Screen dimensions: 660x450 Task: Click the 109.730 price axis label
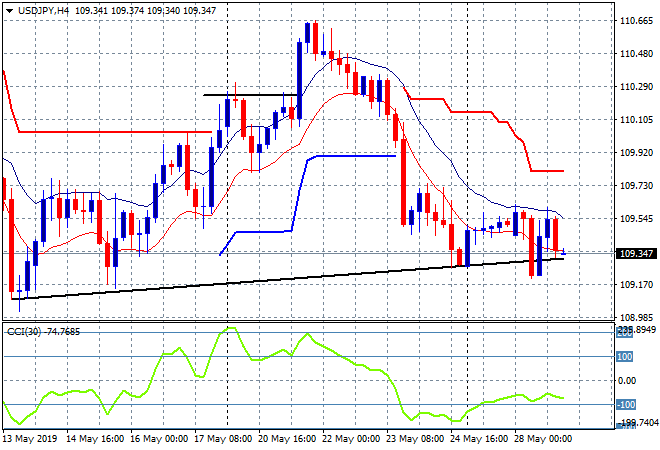coord(636,186)
